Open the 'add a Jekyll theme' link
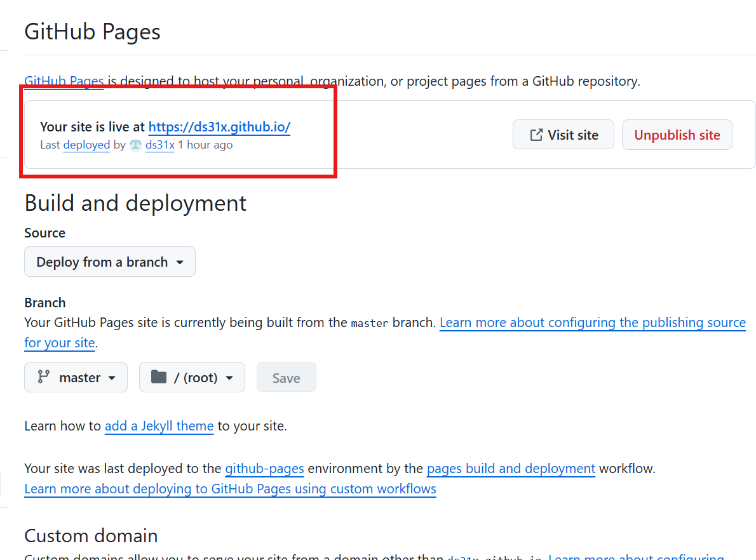 pos(159,426)
